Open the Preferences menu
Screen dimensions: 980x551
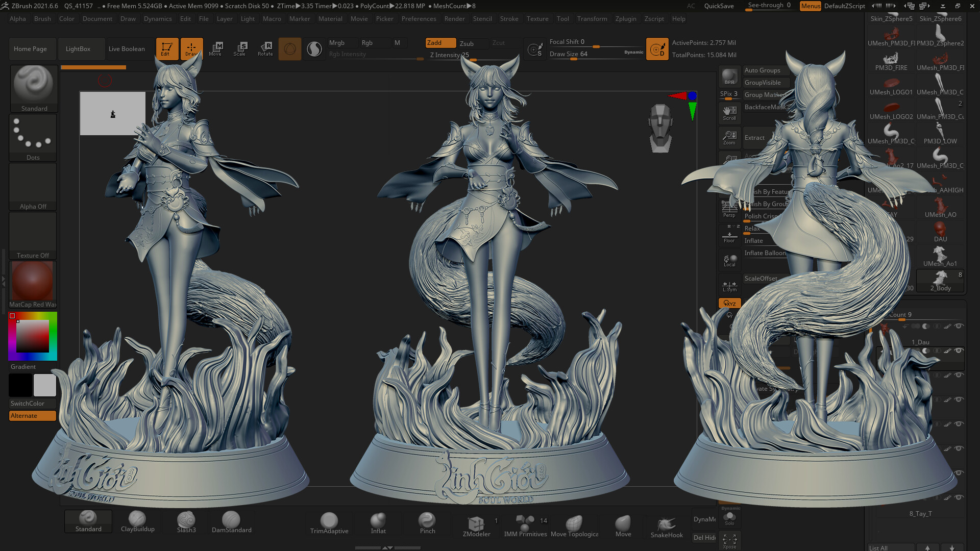coord(419,19)
